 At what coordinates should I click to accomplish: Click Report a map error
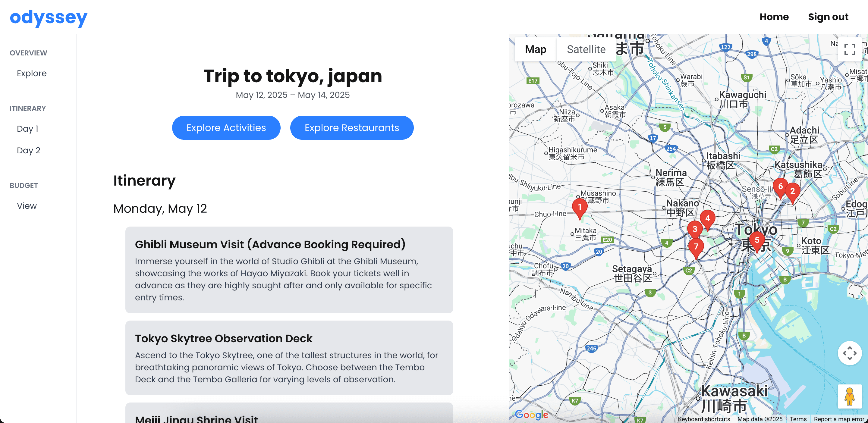point(839,419)
